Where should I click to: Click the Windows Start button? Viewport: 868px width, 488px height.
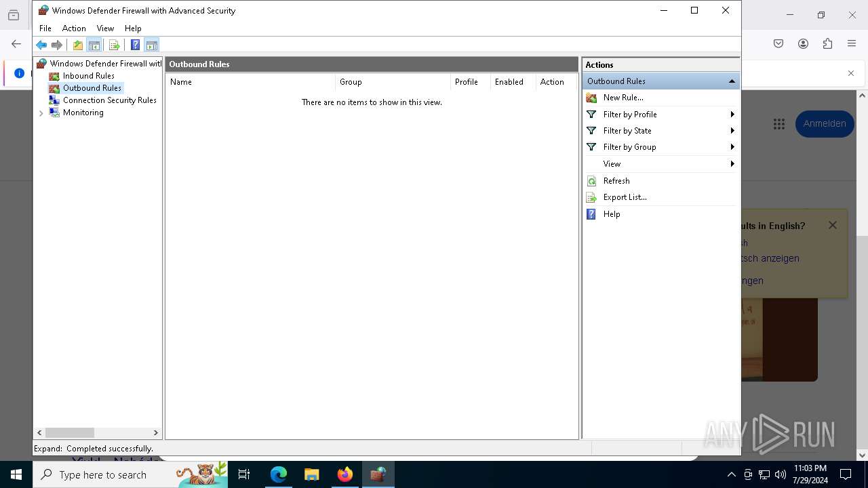tap(16, 474)
